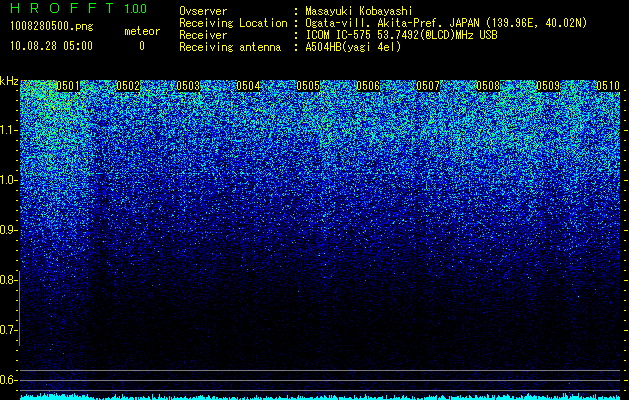Click the Receiving Location label
The image size is (629, 400).
(x=233, y=23)
